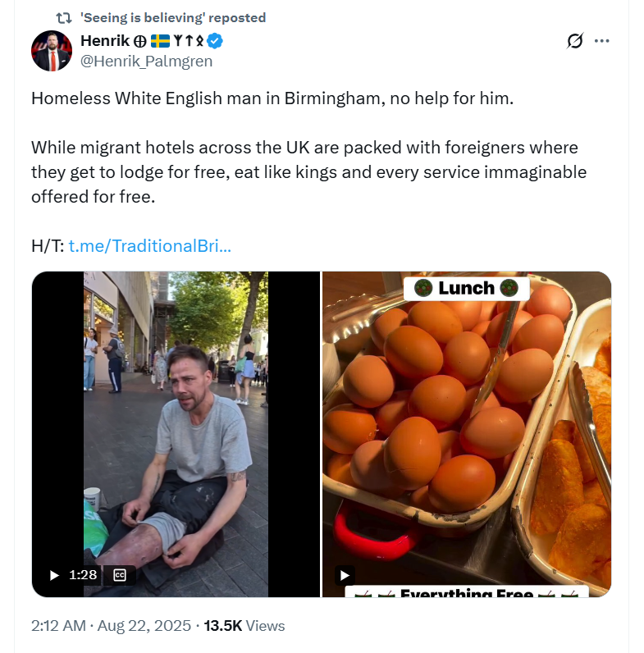Open Henrik's profile picture avatar
644x653 pixels.
click(52, 51)
